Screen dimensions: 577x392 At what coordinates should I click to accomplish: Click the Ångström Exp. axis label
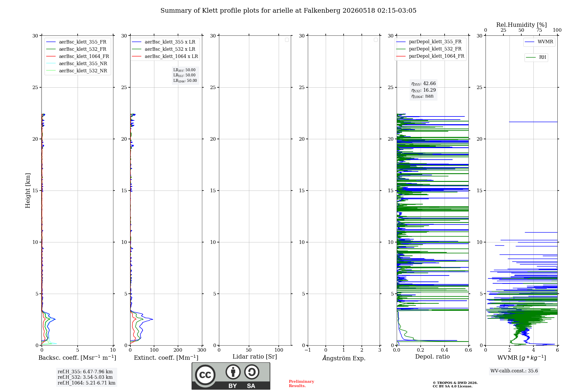344,358
